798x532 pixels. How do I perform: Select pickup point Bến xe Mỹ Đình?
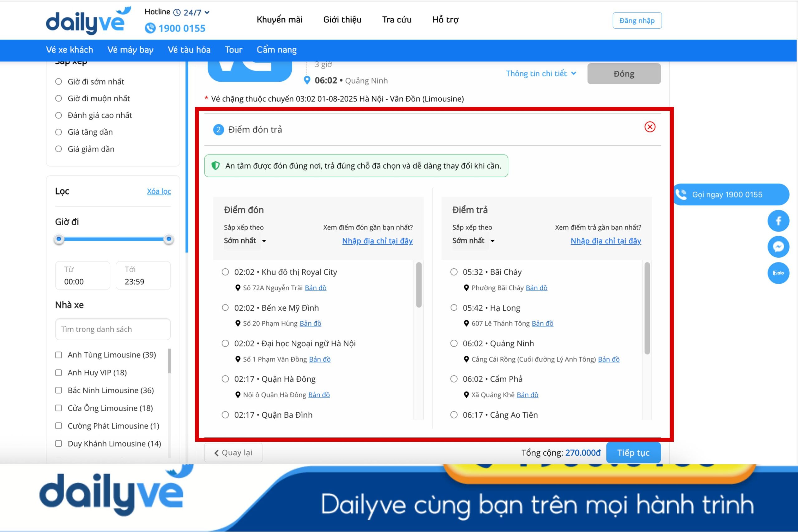[x=225, y=308]
